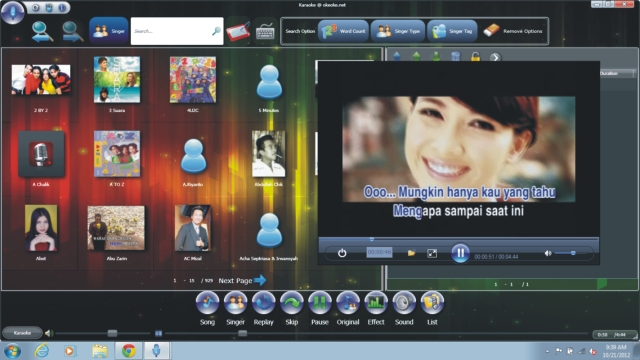
Task: Mute the video player volume
Action: (548, 253)
